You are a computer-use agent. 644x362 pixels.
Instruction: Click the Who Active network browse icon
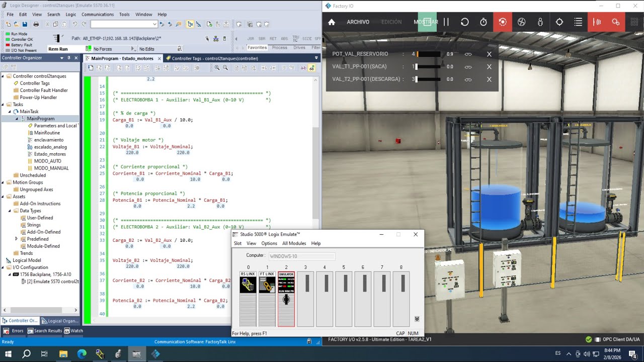[216, 39]
